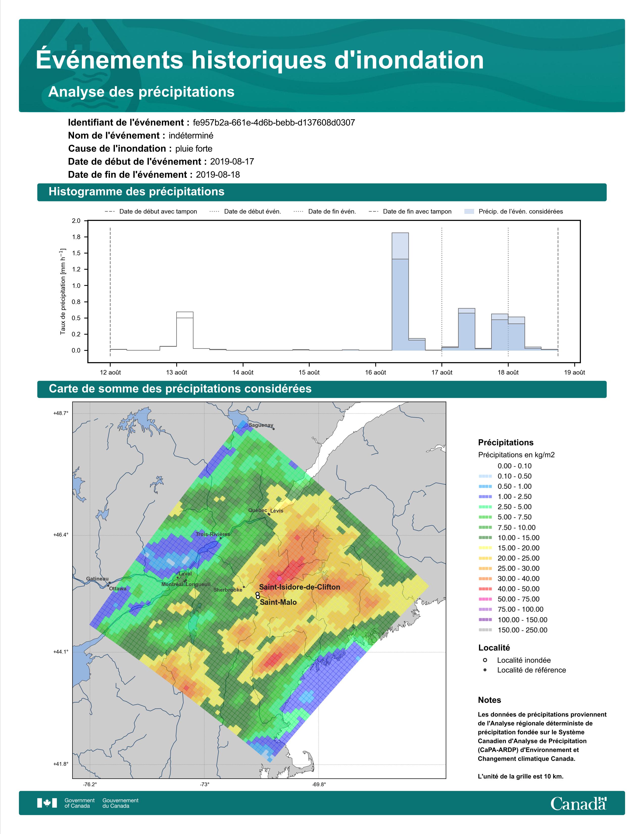This screenshot has height=834, width=644.
Task: Click the 1.00 - 2.50 legend color swatch
Action: [485, 497]
